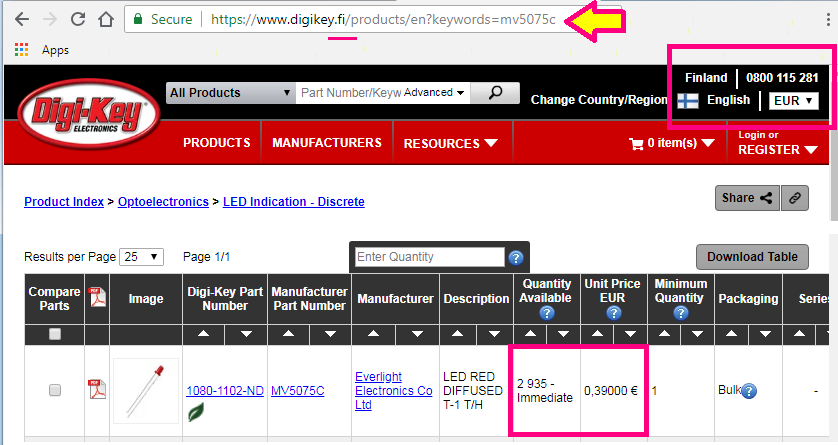Sort Unit Price ascending
The height and width of the screenshot is (445, 838).
pyautogui.click(x=597, y=334)
